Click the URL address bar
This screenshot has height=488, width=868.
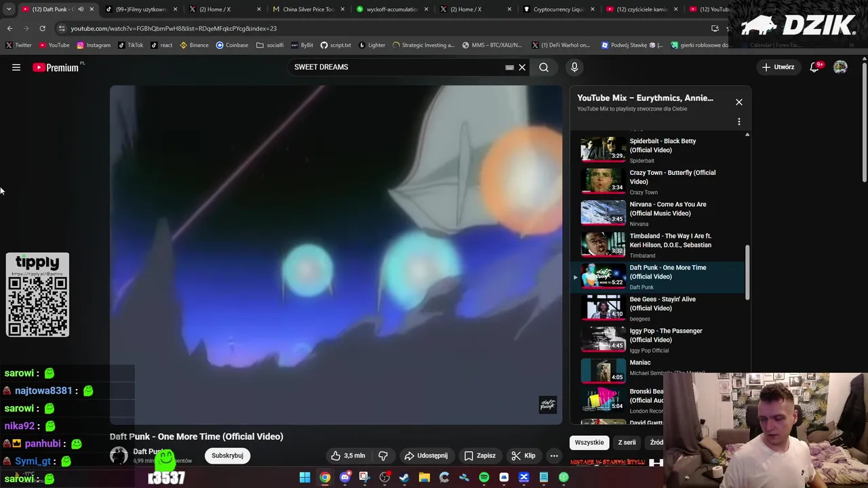coord(380,28)
